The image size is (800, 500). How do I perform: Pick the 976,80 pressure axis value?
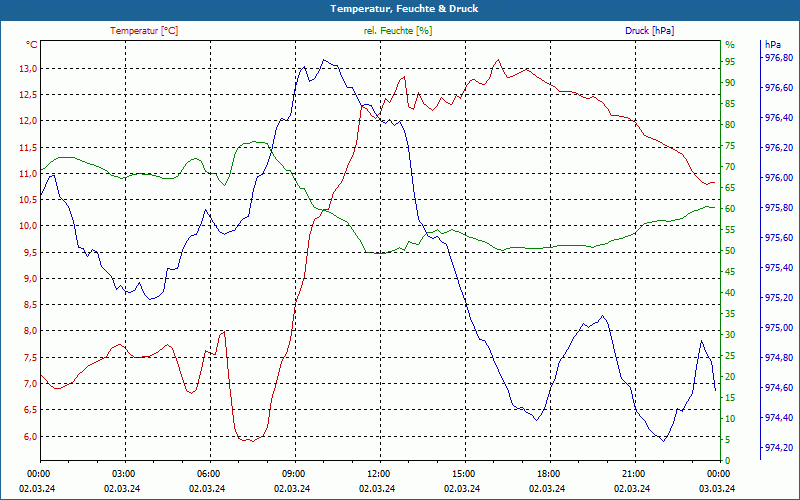point(779,58)
